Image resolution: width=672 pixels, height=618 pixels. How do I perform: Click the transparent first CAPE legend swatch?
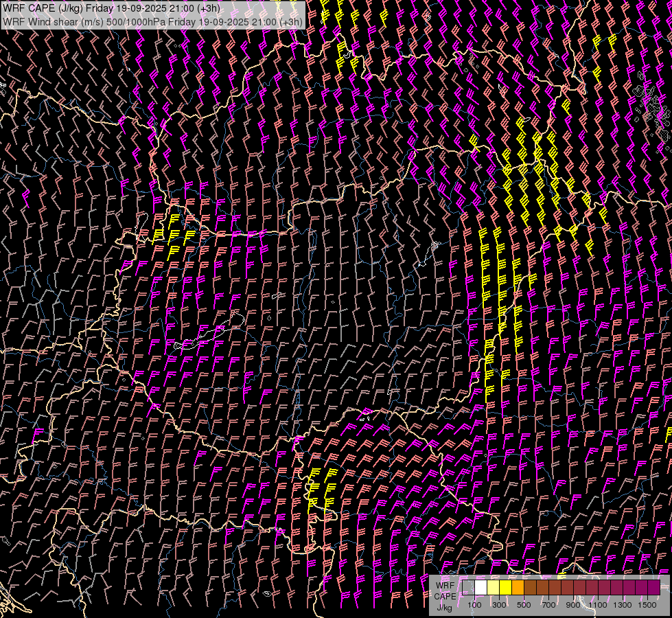click(468, 588)
